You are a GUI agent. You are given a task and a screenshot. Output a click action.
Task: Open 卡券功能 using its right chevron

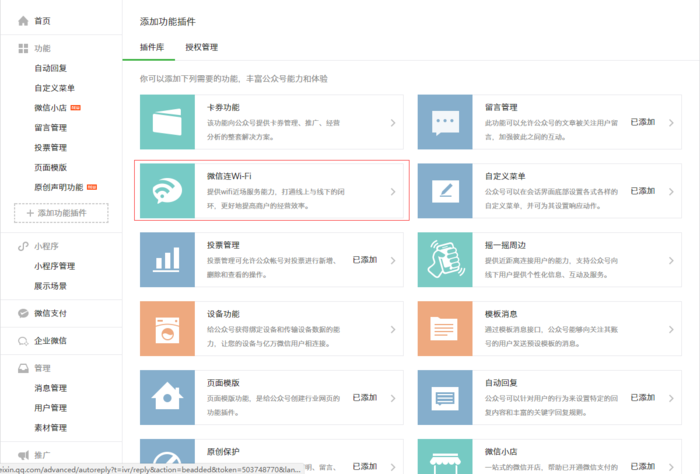(392, 123)
